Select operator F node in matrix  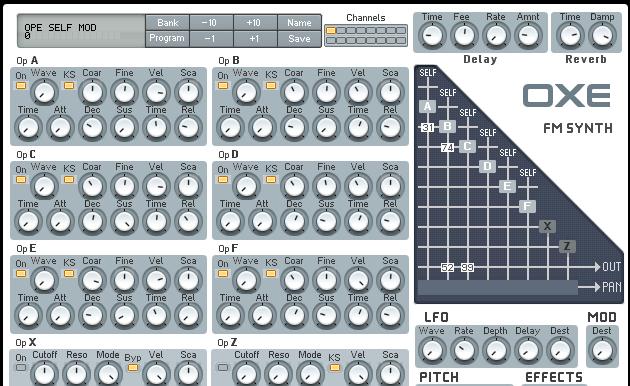tap(527, 206)
